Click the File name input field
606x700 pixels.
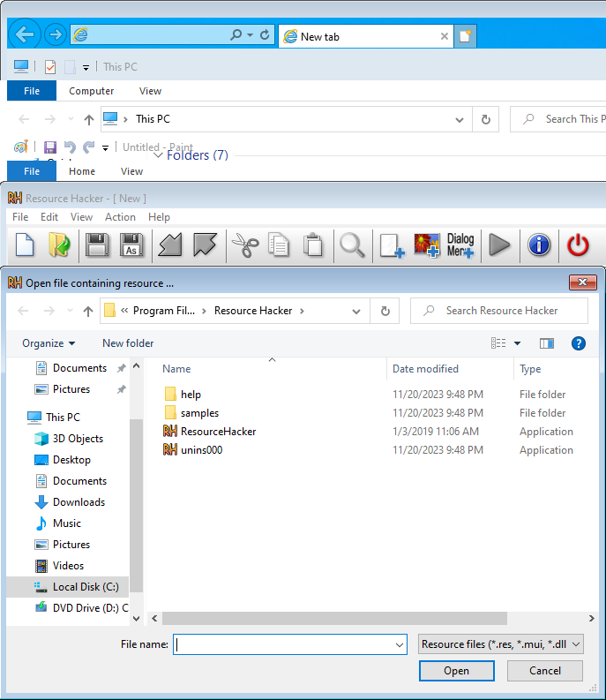coord(282,645)
